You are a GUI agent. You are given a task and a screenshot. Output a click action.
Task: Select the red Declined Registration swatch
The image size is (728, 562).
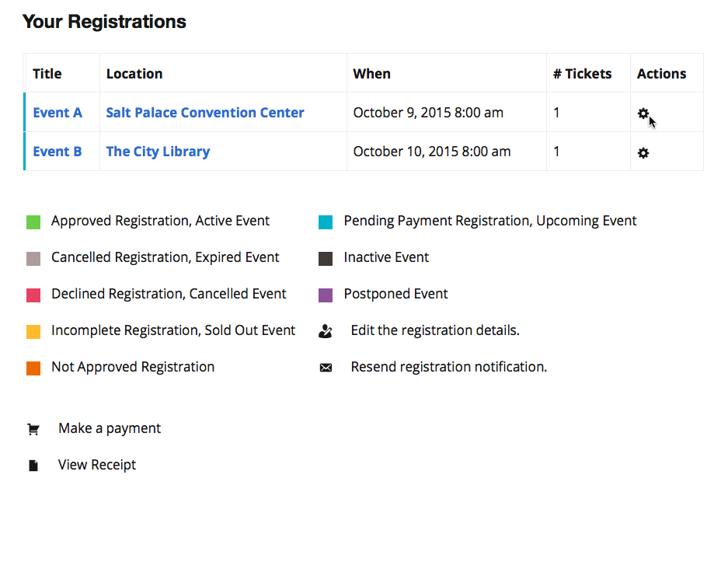pos(33,295)
